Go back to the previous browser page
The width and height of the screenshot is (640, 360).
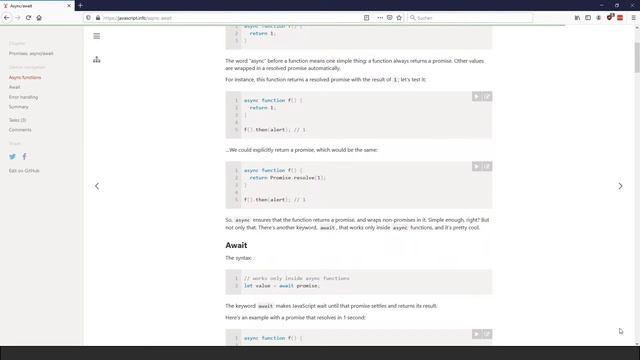[7, 18]
